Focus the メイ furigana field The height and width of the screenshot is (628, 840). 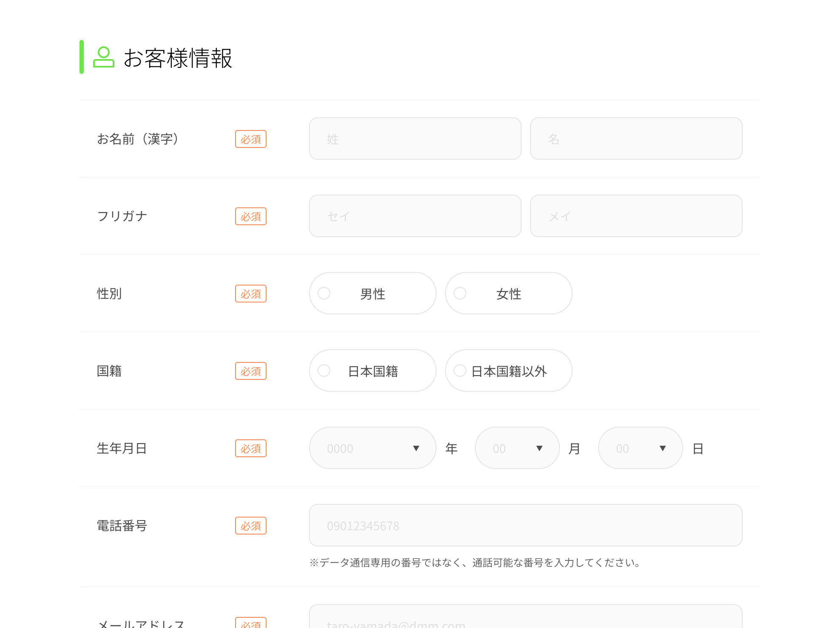[x=636, y=216]
